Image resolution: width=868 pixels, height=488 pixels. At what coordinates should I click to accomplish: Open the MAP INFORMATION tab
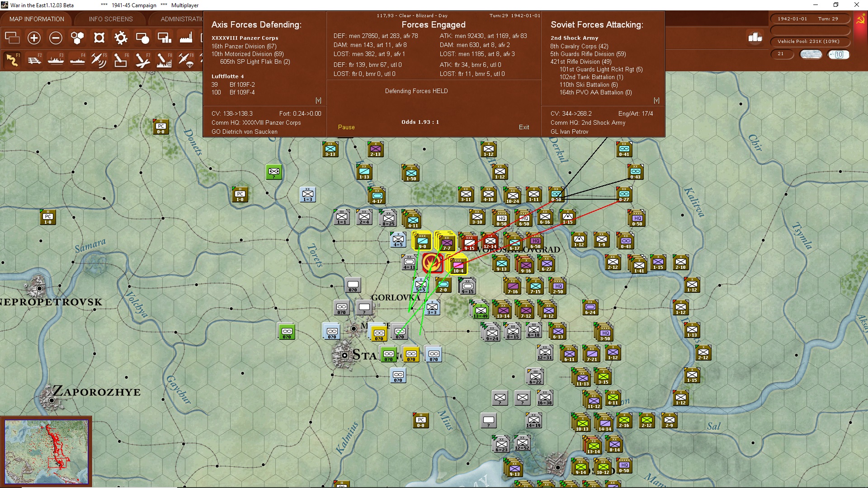coord(37,19)
